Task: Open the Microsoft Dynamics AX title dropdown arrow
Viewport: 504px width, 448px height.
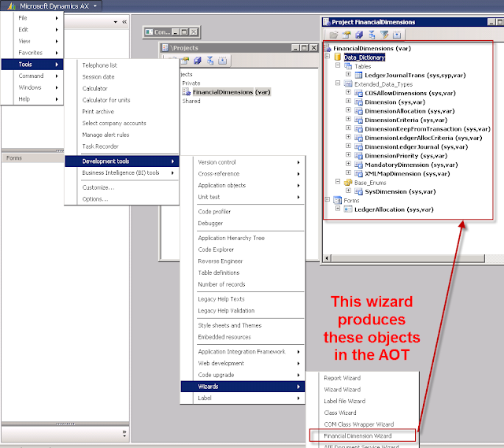Action: pyautogui.click(x=95, y=6)
